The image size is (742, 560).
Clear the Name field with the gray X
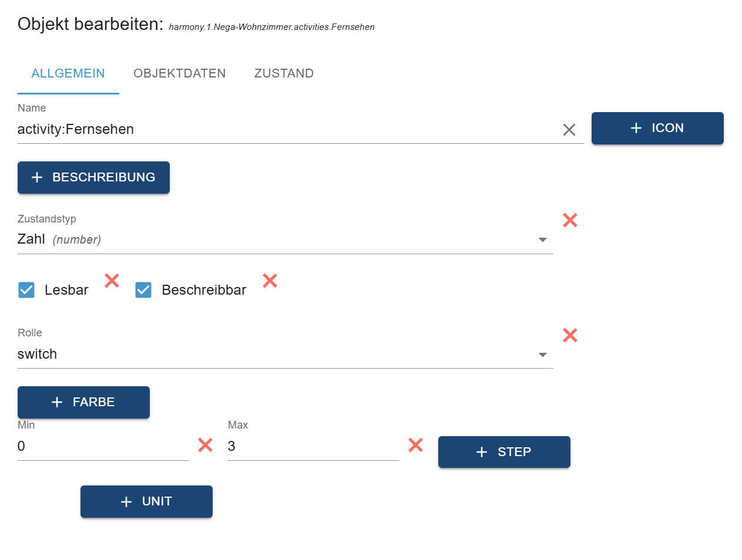pos(569,130)
